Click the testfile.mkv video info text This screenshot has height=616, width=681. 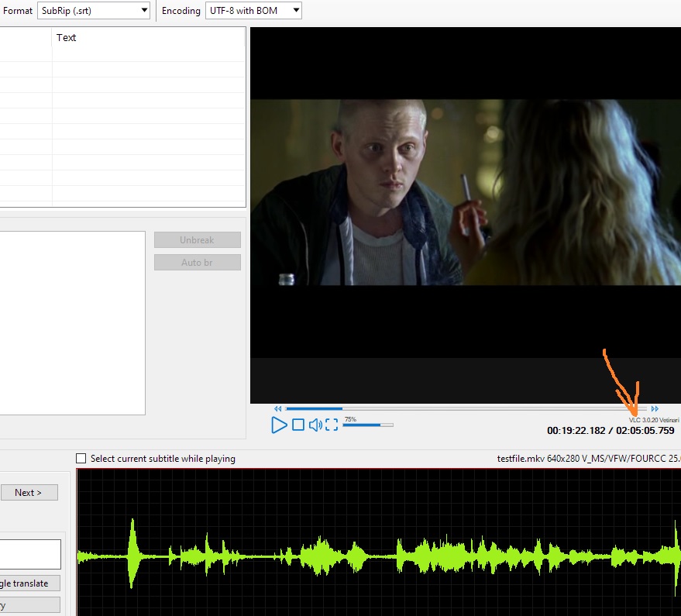pyautogui.click(x=589, y=458)
